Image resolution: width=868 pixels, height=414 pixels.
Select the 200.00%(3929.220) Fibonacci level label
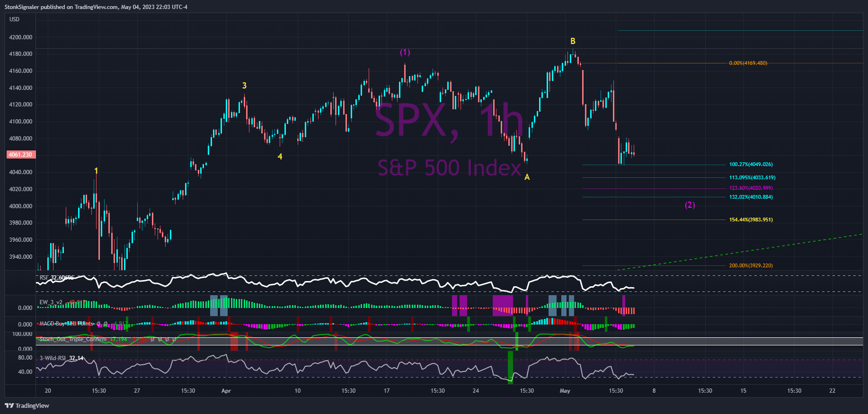[x=751, y=266]
